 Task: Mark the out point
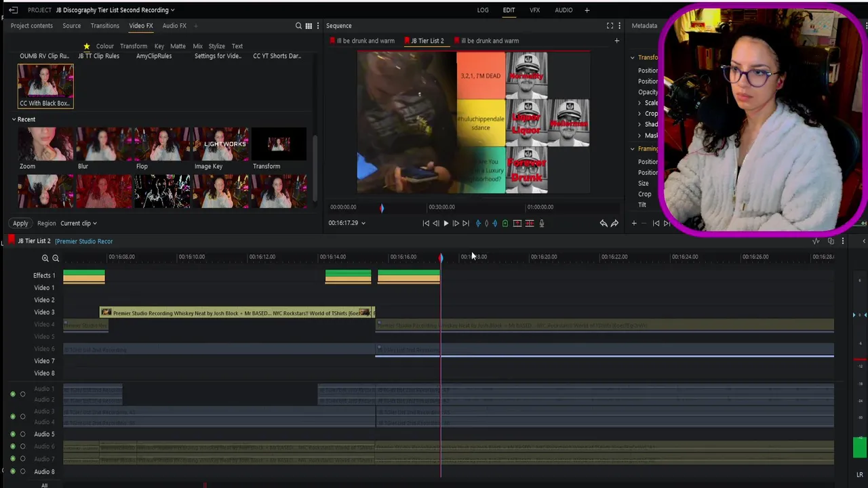point(494,223)
